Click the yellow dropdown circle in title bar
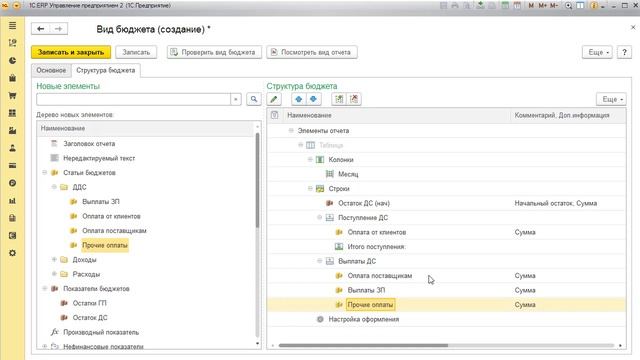Image resolution: width=640 pixels, height=360 pixels. (x=16, y=6)
